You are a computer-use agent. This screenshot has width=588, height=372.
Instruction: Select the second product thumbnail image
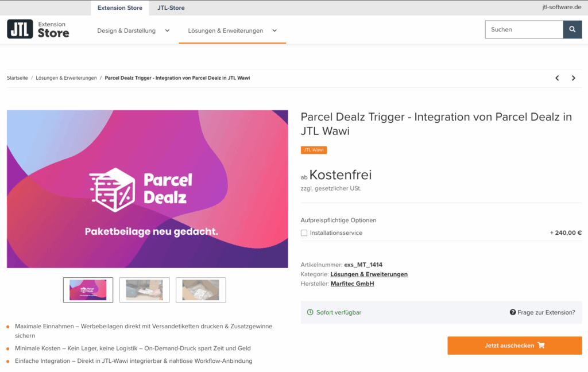[x=144, y=290]
